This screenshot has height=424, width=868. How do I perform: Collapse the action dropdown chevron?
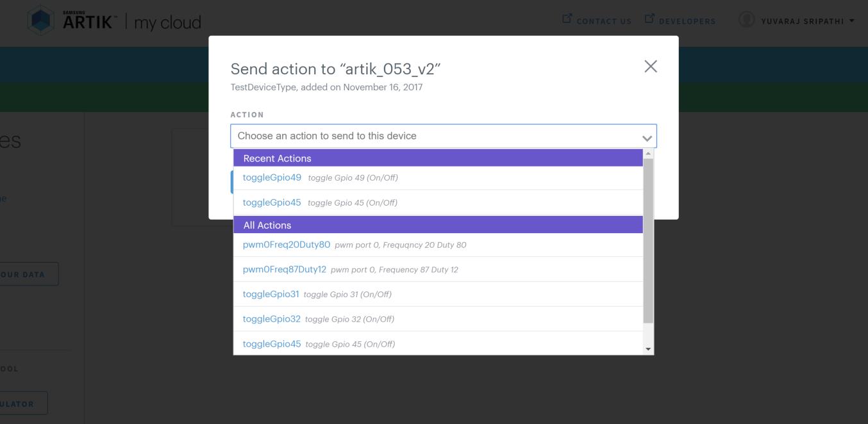pyautogui.click(x=647, y=138)
